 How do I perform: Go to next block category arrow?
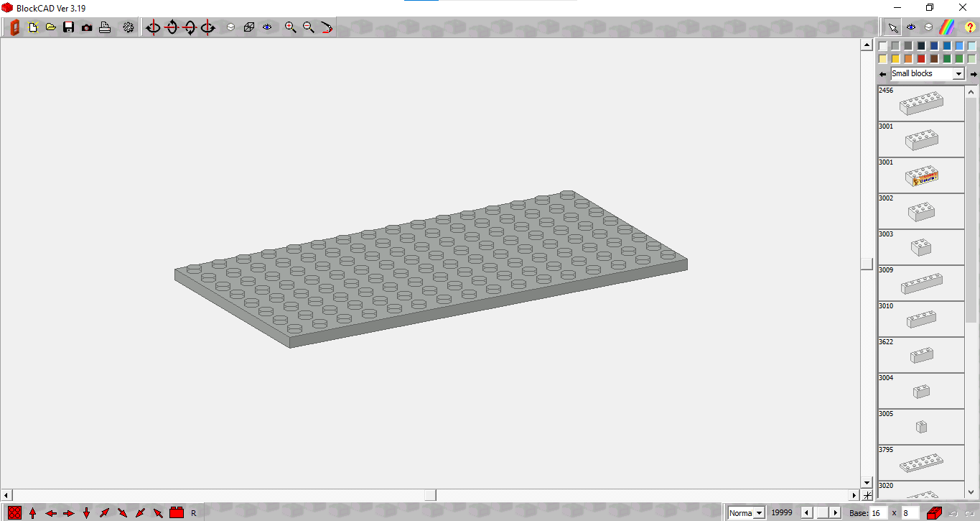tap(974, 74)
